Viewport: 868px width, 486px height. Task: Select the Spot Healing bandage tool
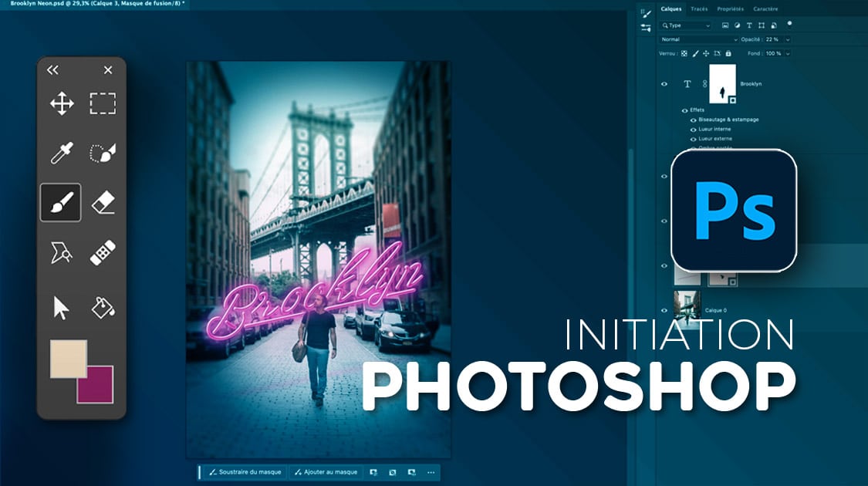coord(103,253)
